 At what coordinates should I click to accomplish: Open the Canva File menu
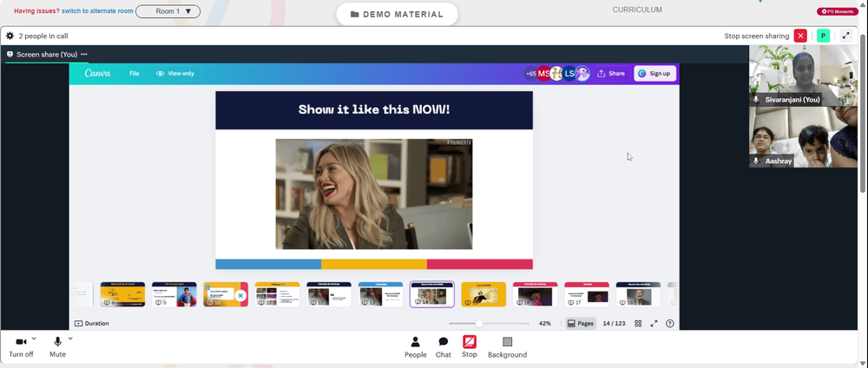coord(134,74)
